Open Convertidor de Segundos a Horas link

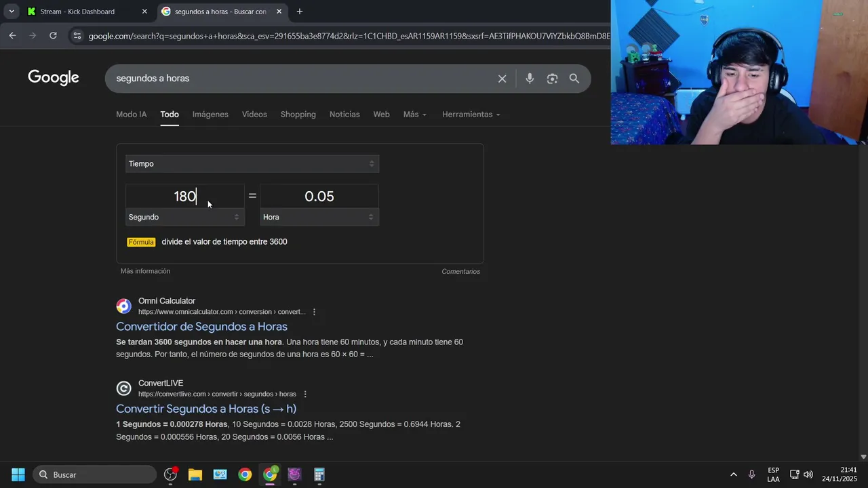(x=201, y=327)
